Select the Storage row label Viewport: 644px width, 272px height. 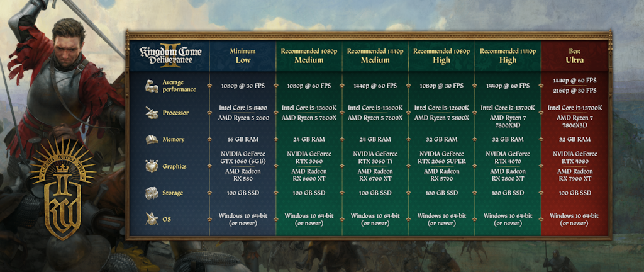pyautogui.click(x=172, y=193)
